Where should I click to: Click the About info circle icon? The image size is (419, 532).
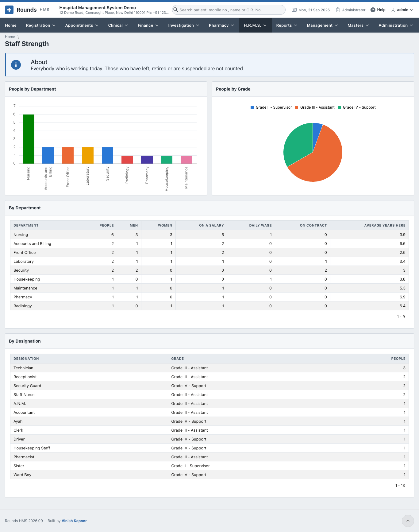coord(16,65)
